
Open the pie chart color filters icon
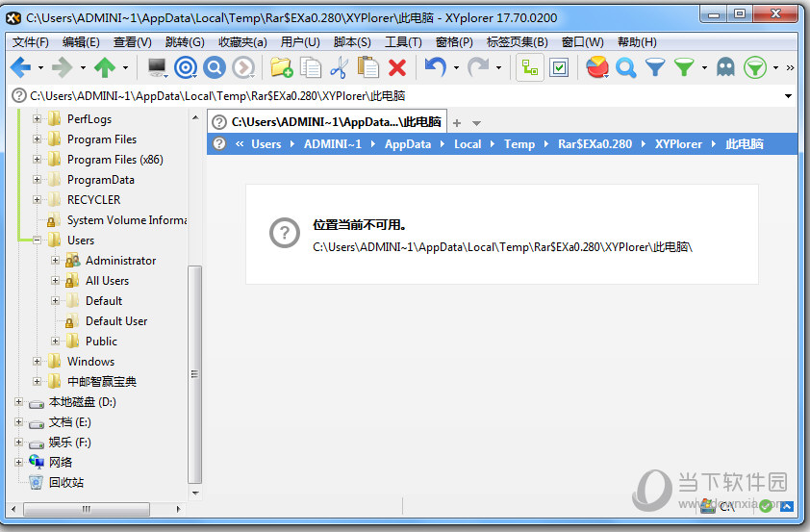[597, 67]
